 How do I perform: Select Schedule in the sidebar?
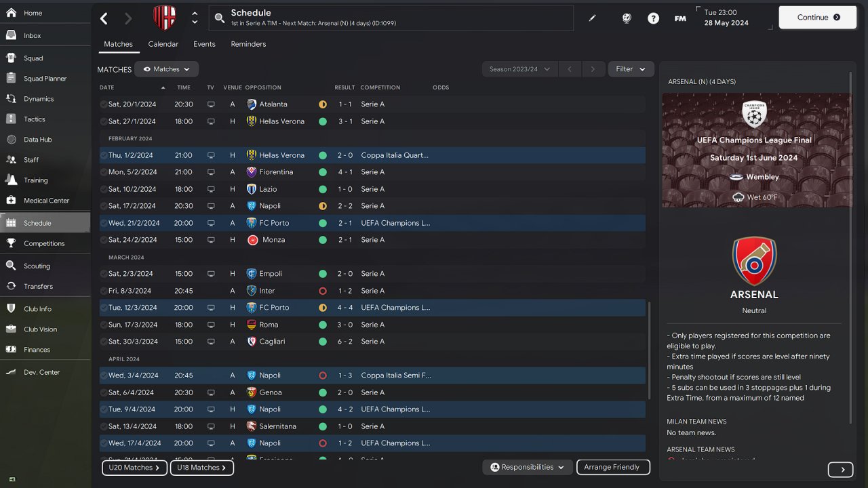45,223
